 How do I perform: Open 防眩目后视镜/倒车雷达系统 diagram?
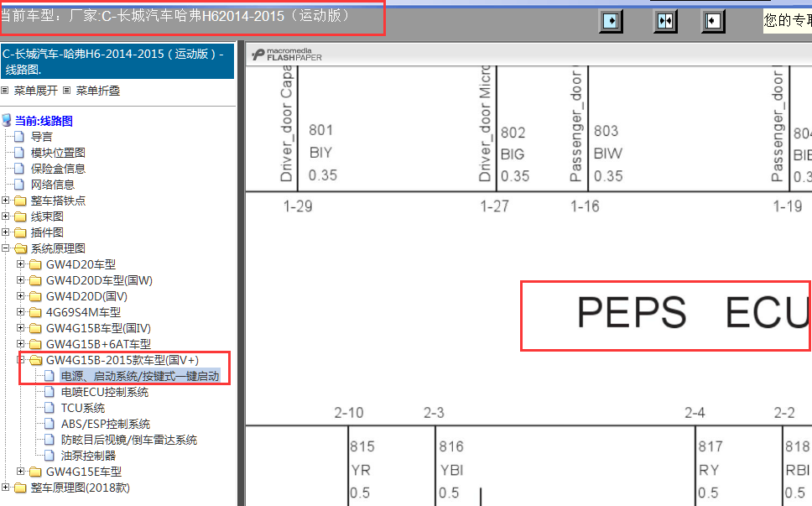(x=129, y=441)
